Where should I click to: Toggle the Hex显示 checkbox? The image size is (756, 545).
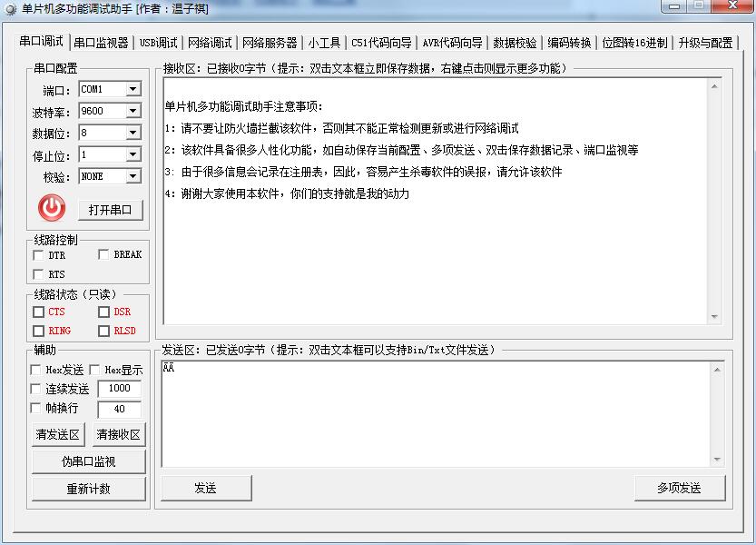(95, 370)
